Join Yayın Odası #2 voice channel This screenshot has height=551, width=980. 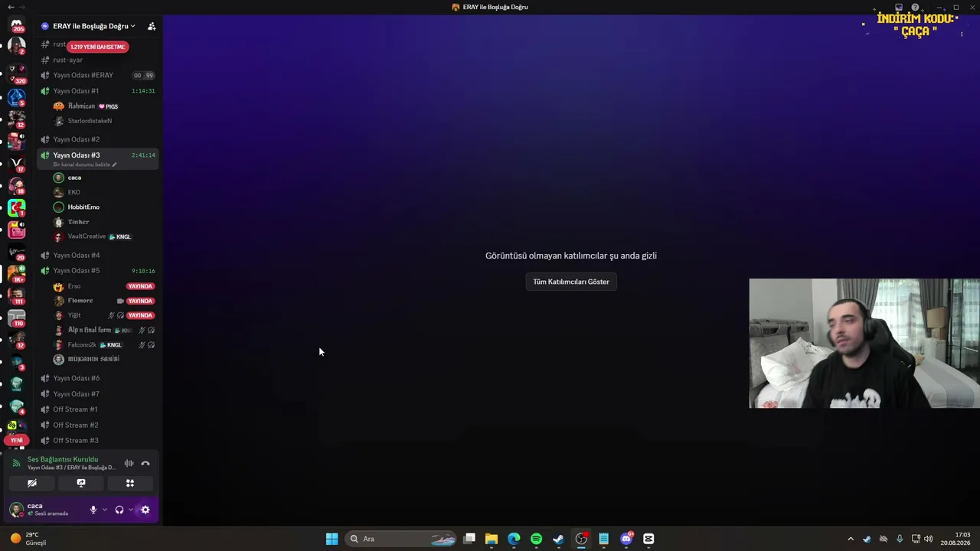tap(99, 139)
